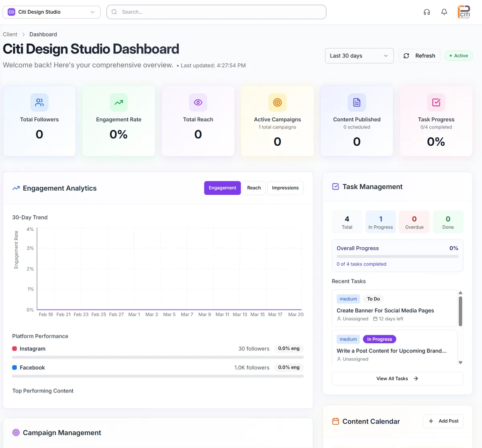Click the Client breadcrumb link

tap(10, 35)
